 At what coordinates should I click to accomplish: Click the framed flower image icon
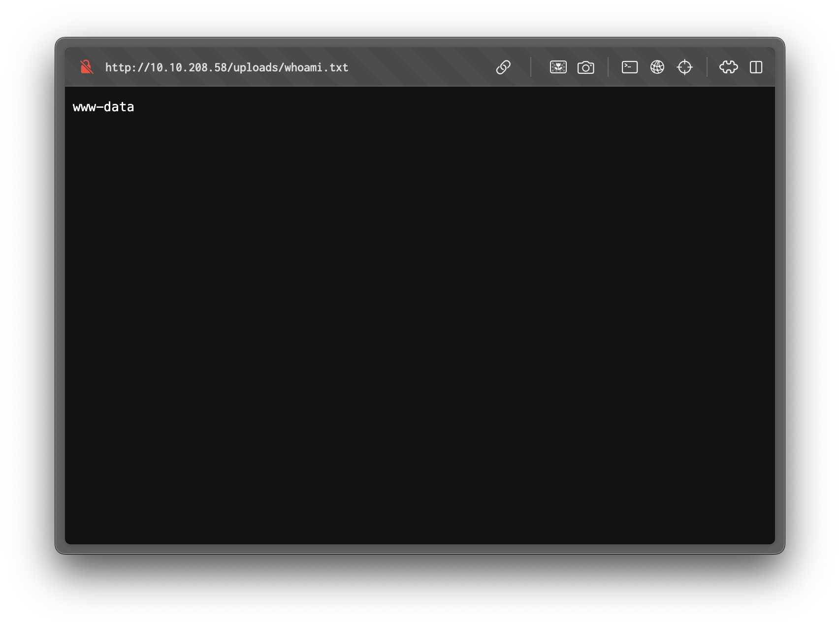coord(558,67)
